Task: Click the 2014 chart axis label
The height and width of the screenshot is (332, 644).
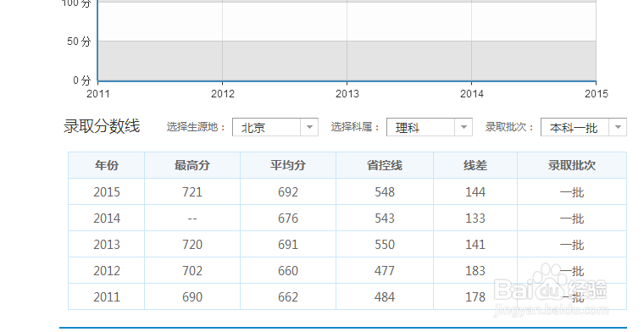Action: [x=471, y=94]
